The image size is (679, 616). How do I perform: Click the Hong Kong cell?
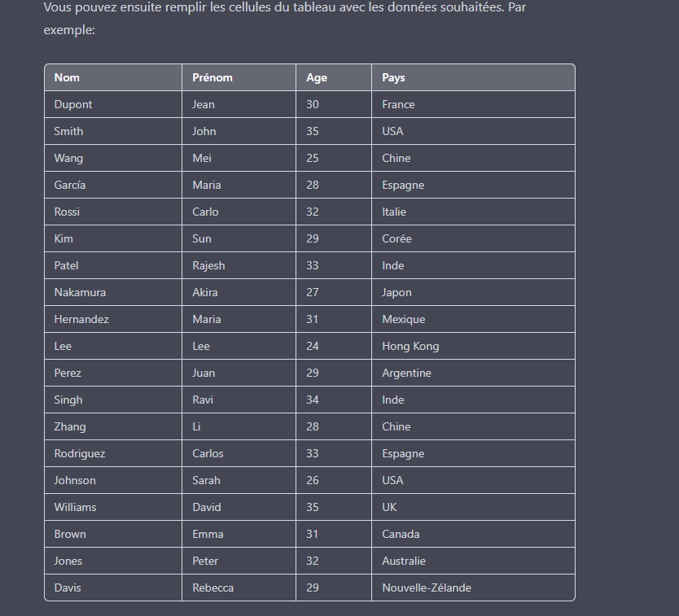(x=473, y=346)
